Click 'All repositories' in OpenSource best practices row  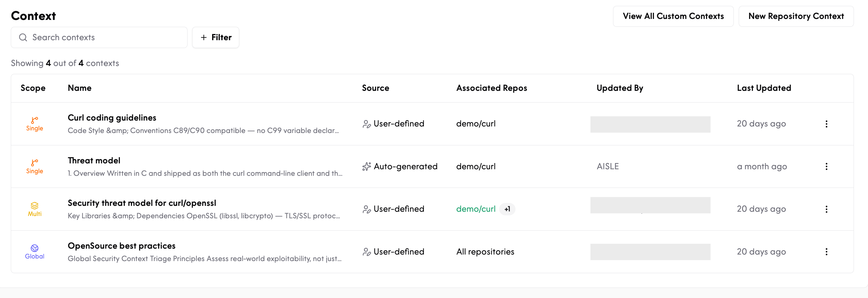[485, 252]
